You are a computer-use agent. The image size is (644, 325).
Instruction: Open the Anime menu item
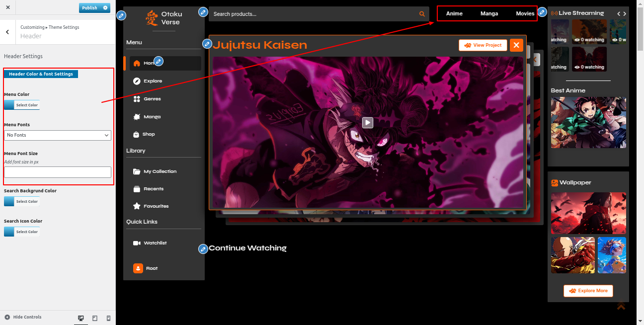click(454, 14)
